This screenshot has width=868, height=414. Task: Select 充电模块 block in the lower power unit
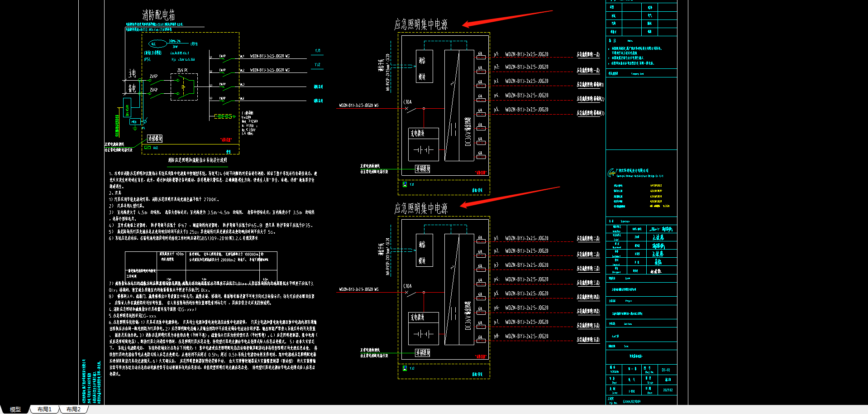424,328
